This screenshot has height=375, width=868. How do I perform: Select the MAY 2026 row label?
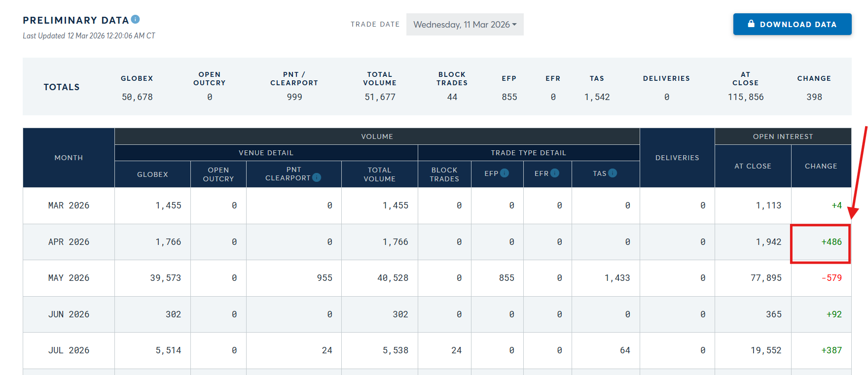(x=69, y=278)
